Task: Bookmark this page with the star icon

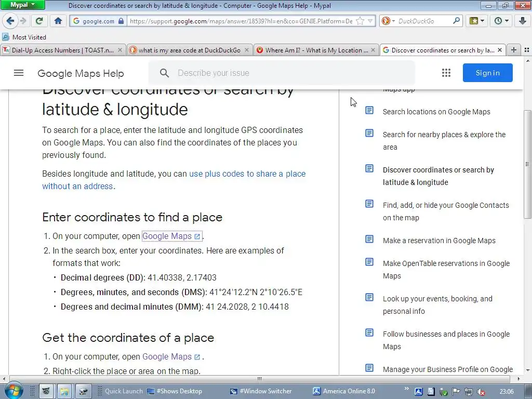Action: click(x=360, y=21)
